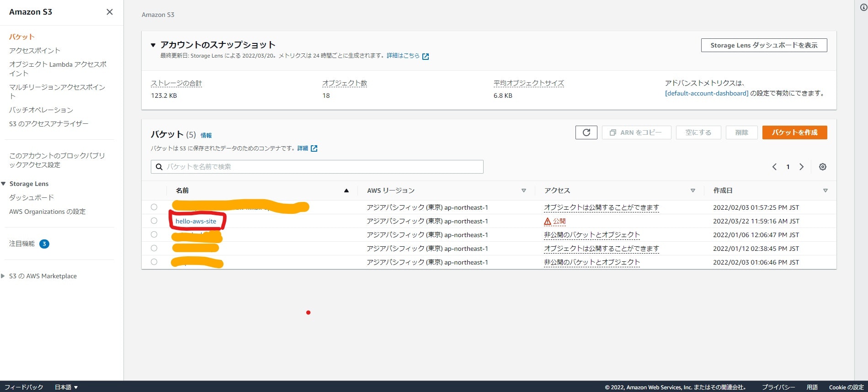868x392 pixels.
Task: Focus the バケットを名前で検索 search field
Action: pyautogui.click(x=317, y=167)
